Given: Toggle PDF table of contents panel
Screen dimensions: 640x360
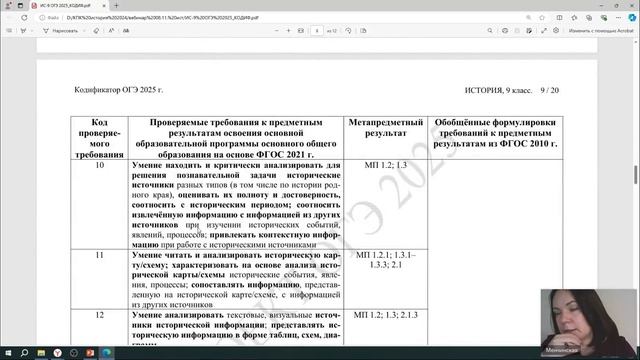Looking at the screenshot, I should click(9, 31).
